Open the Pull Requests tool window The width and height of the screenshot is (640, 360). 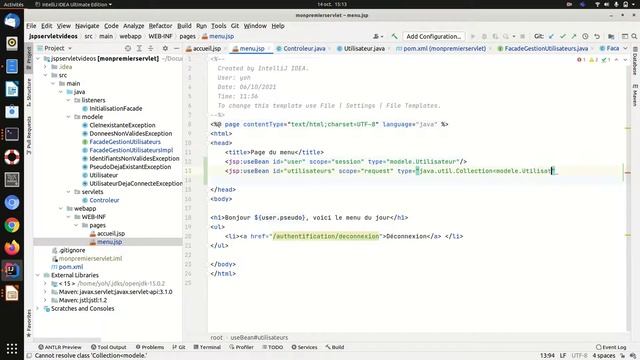[29, 135]
